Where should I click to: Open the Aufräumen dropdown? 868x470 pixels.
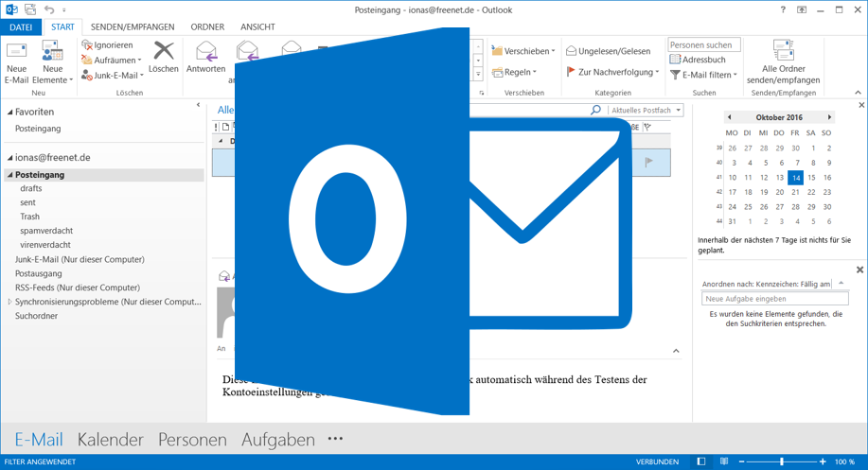click(112, 60)
